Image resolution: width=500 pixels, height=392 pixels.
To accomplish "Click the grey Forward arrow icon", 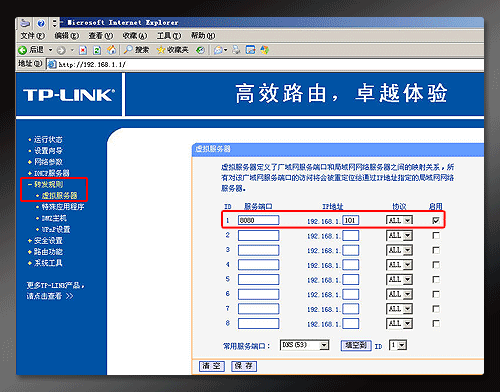I will 61,50.
